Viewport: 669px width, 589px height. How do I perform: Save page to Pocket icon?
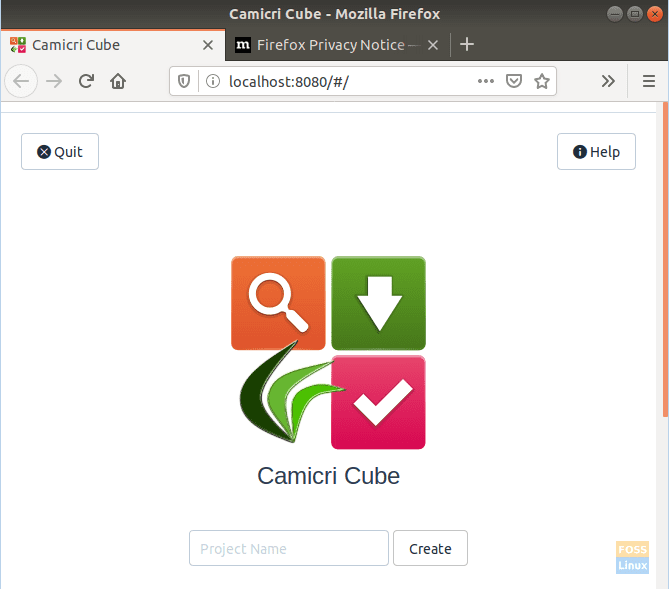514,82
